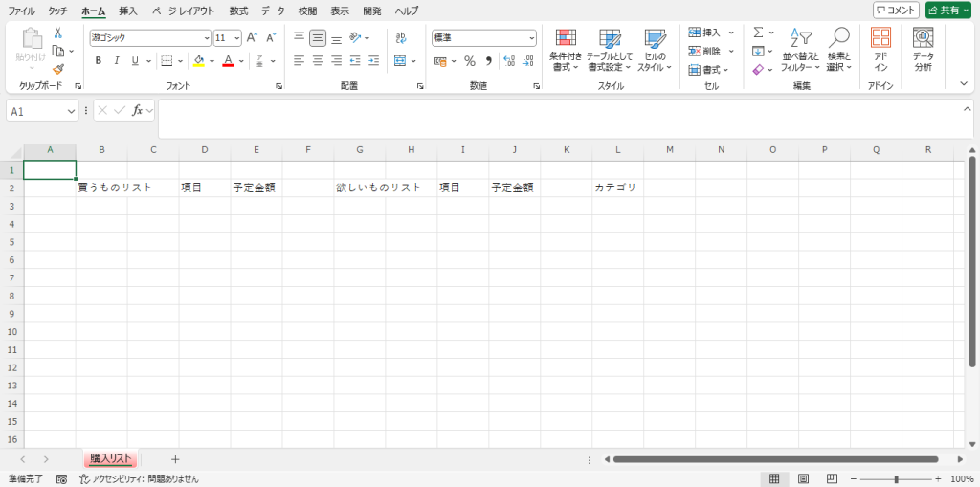The width and height of the screenshot is (980, 487).
Task: Select cell B2 containing 買うものリスト
Action: pyautogui.click(x=101, y=188)
